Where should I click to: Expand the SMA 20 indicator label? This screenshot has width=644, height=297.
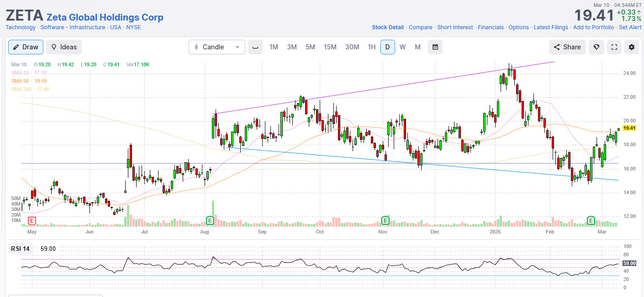coord(29,73)
